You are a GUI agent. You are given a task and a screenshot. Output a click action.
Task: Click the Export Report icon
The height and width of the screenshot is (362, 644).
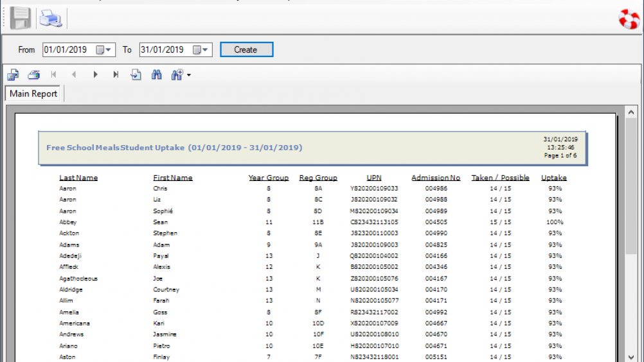point(13,75)
